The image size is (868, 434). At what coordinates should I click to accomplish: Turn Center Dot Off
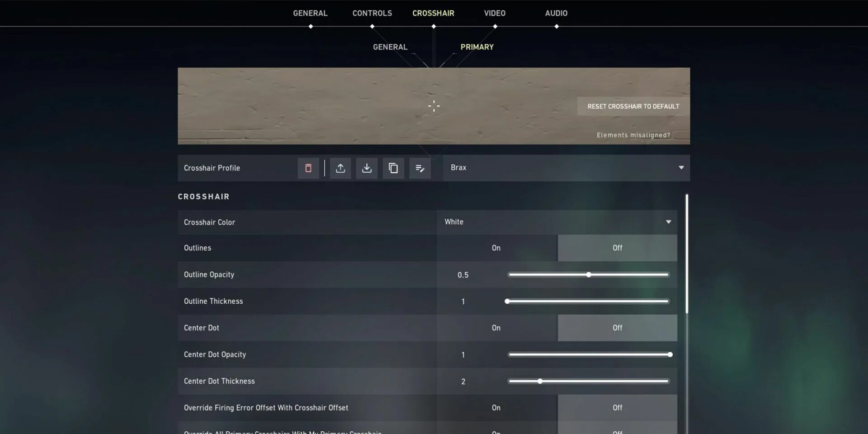coord(618,328)
